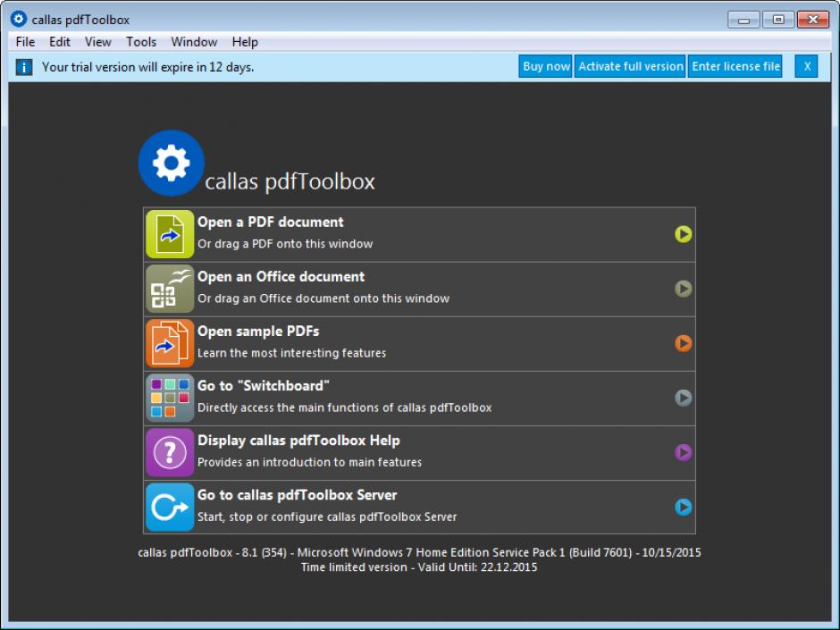This screenshot has height=630, width=840.
Task: Click the colorful Switchboard grid icon
Action: (170, 398)
